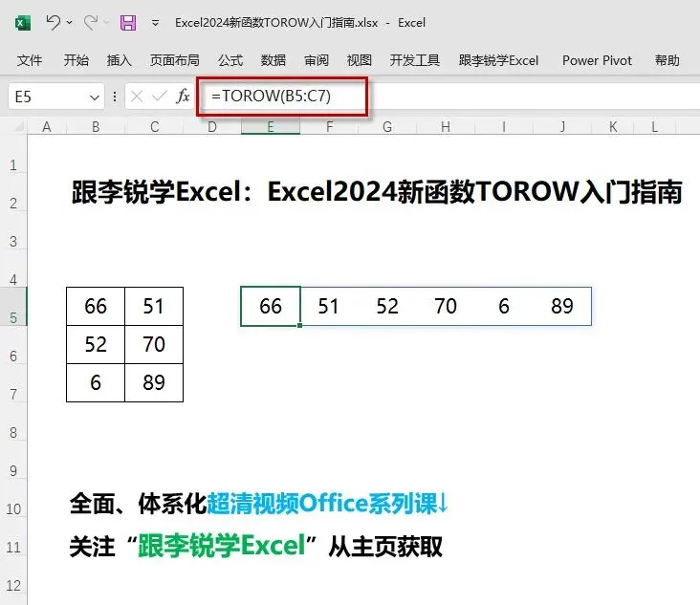Switch to the 开始 ribbon tab
The height and width of the screenshot is (605, 700).
(x=76, y=60)
